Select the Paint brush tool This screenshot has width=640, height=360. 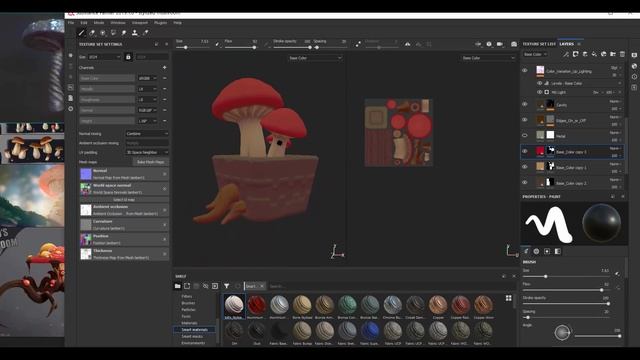coord(81,33)
